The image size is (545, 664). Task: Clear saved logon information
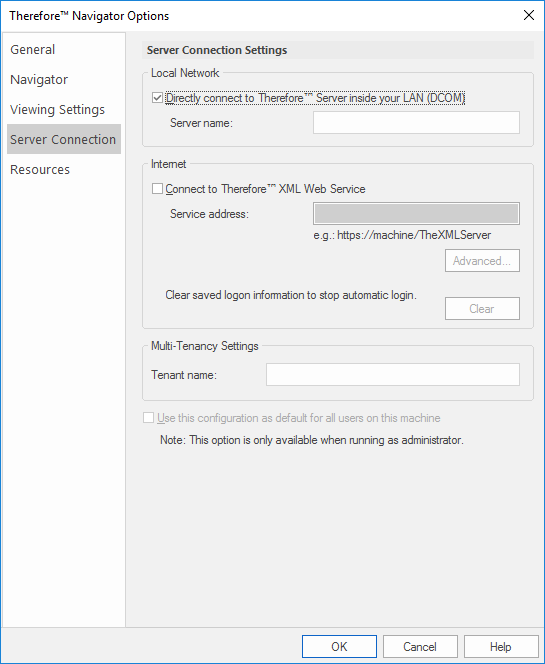coord(482,309)
